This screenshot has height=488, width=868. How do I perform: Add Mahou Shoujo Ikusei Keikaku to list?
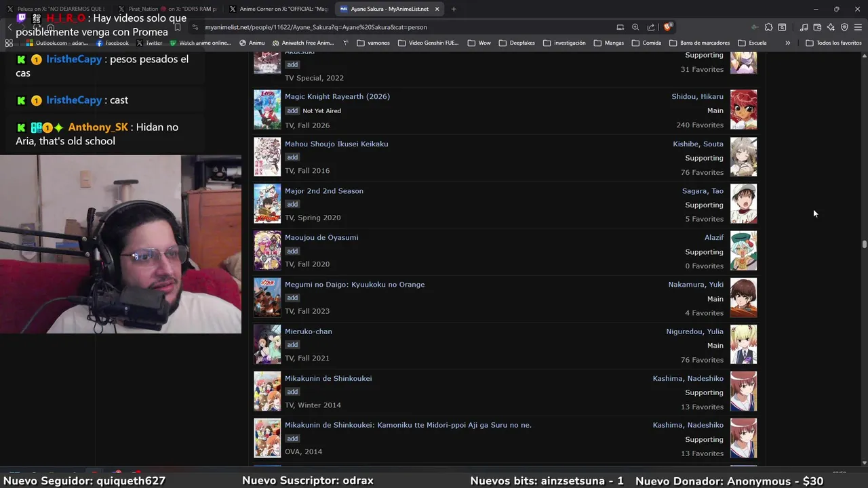pos(292,157)
